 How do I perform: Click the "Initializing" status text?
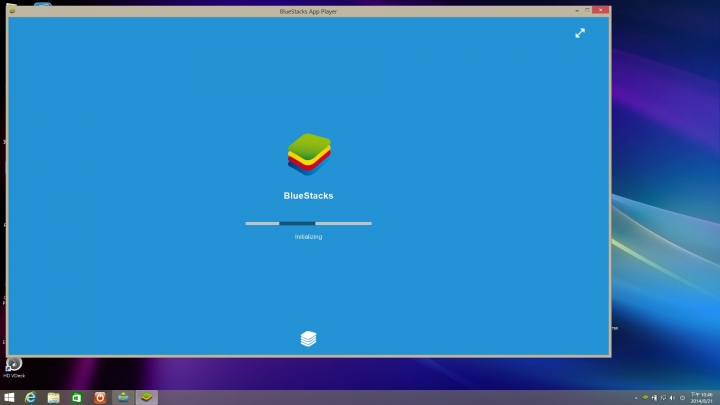(x=308, y=237)
